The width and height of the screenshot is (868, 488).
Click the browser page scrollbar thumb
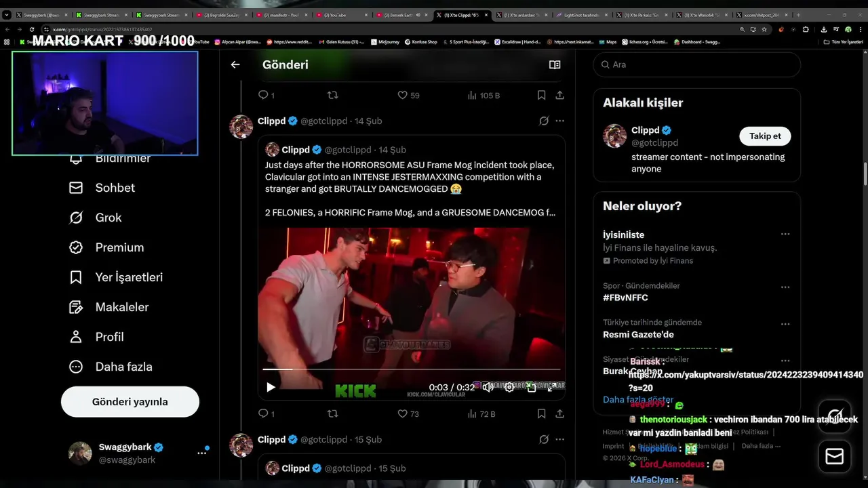tap(865, 174)
